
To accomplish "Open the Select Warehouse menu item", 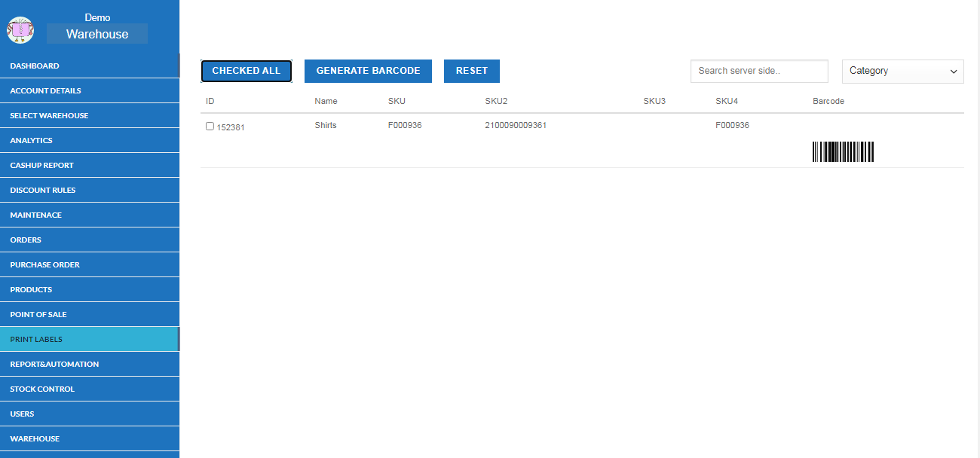I will pos(49,115).
